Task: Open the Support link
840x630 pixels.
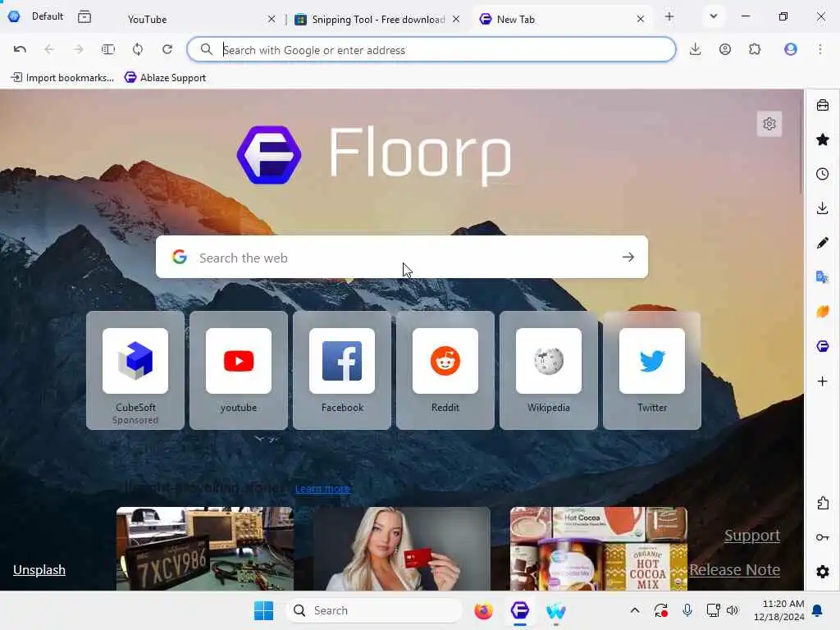Action: [752, 535]
